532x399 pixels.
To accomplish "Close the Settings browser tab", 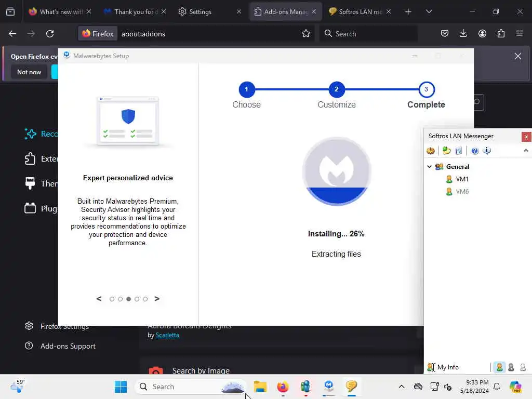I will point(239,12).
